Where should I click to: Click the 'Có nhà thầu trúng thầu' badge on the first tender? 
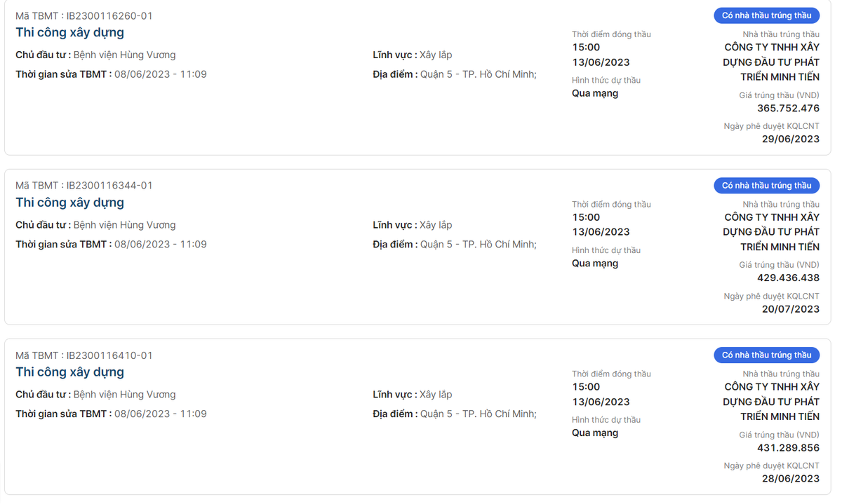click(x=766, y=15)
